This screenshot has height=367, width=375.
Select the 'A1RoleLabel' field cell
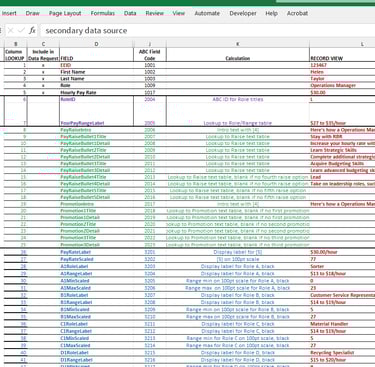click(96, 266)
